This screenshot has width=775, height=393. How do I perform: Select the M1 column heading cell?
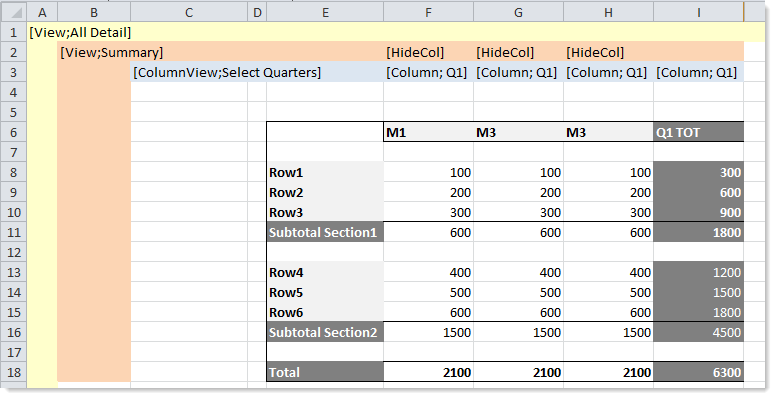pos(428,132)
